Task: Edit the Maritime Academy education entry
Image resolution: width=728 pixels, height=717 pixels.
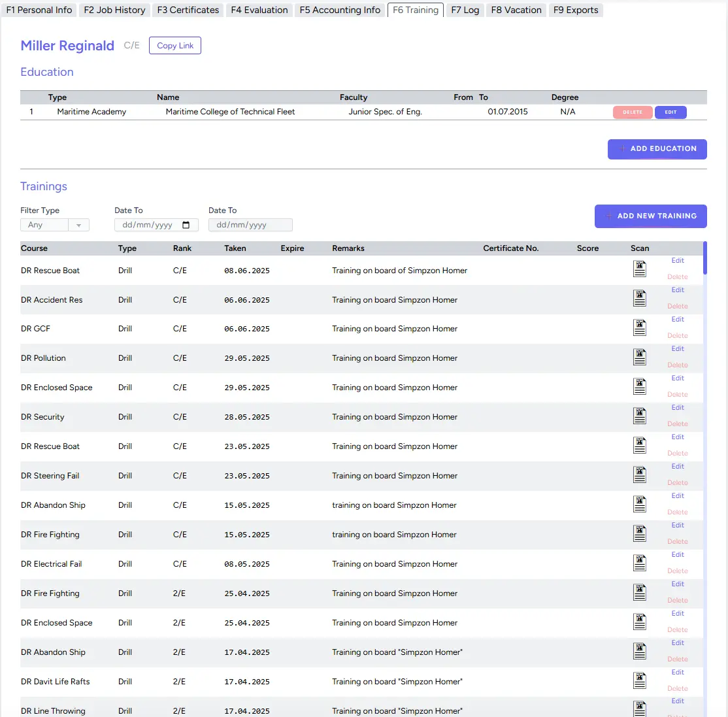Action: (x=670, y=112)
